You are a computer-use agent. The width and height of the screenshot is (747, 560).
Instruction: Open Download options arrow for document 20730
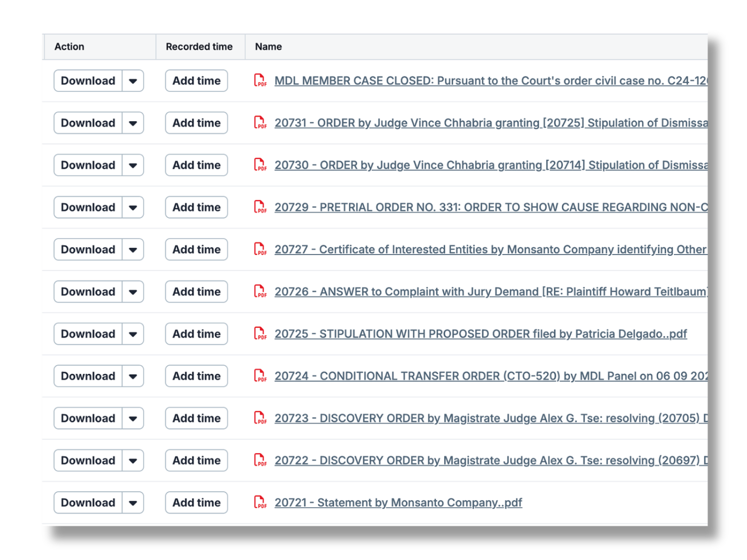133,165
